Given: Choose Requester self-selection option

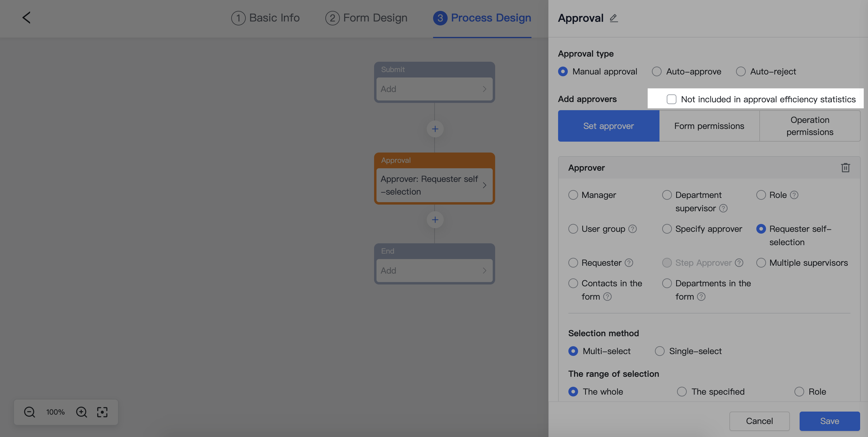Looking at the screenshot, I should tap(761, 229).
